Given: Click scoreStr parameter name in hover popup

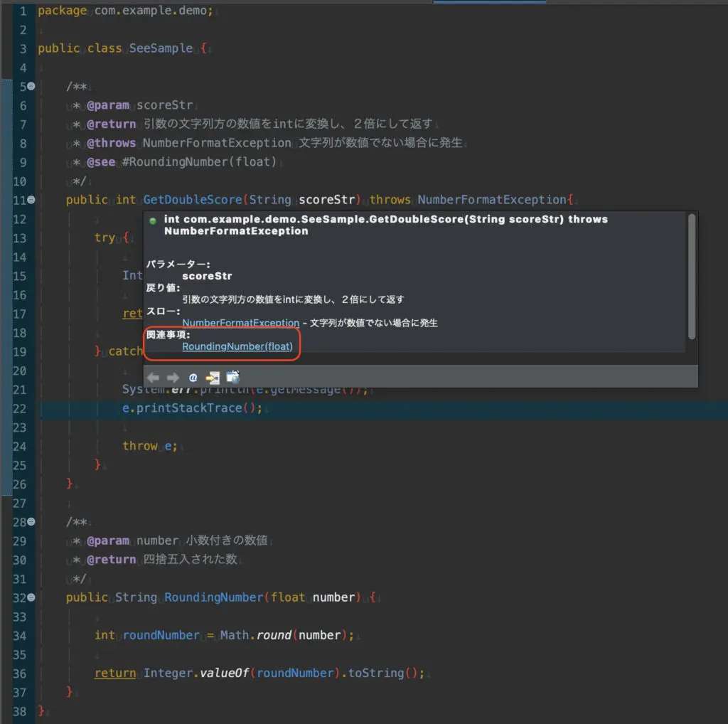Looking at the screenshot, I should [207, 276].
